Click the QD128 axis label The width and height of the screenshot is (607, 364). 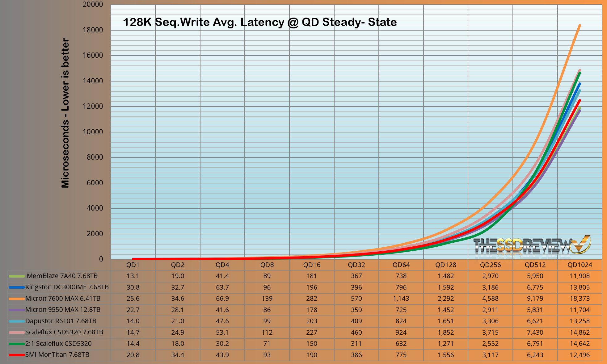coord(445,265)
